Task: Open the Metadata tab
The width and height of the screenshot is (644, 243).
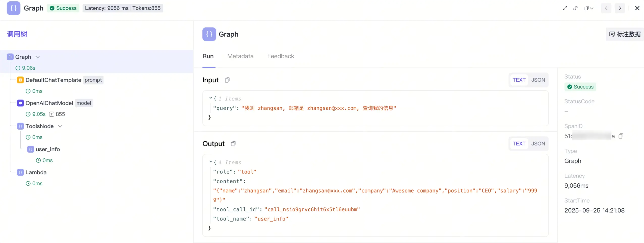Action: (x=240, y=56)
